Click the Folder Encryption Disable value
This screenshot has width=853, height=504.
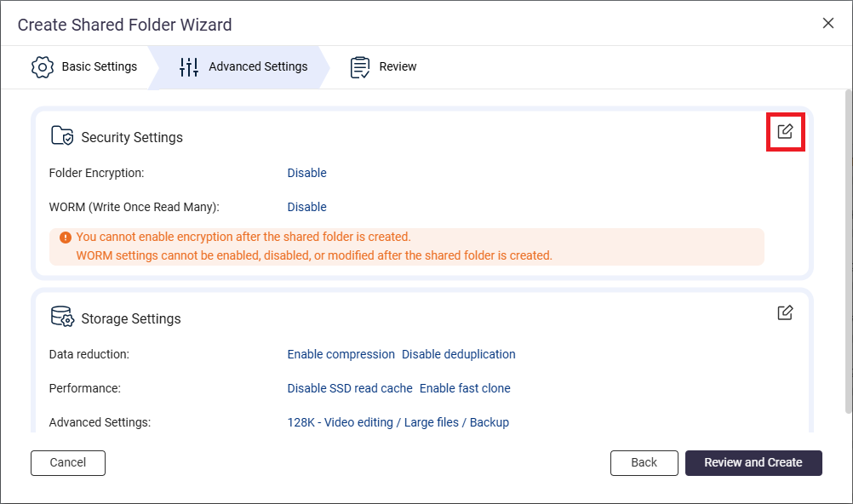click(x=306, y=173)
